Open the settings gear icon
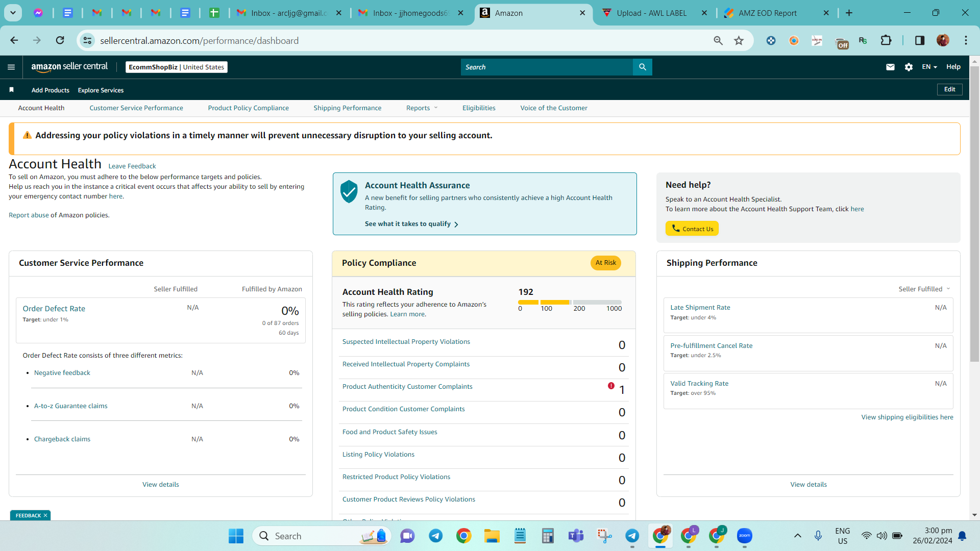Screen dimensions: 980x551 coord(909,67)
